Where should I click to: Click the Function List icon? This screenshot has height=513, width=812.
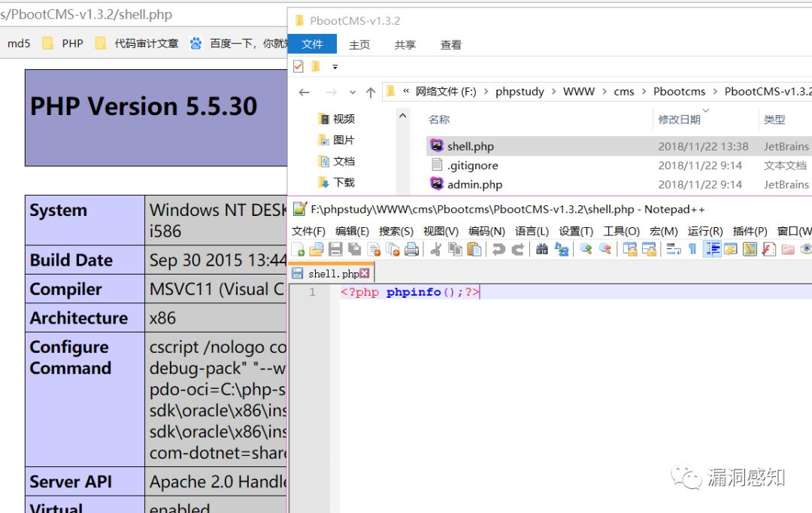pyautogui.click(x=769, y=250)
